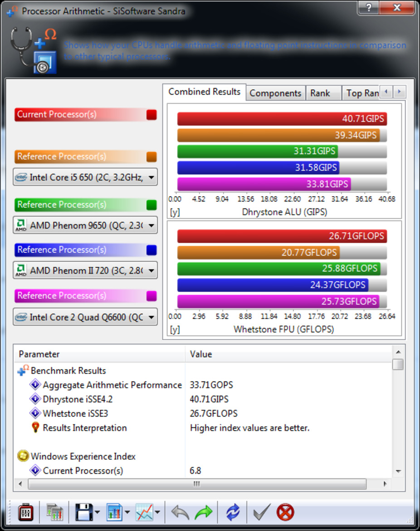Click the help question mark button
420x531 pixels.
point(369,7)
